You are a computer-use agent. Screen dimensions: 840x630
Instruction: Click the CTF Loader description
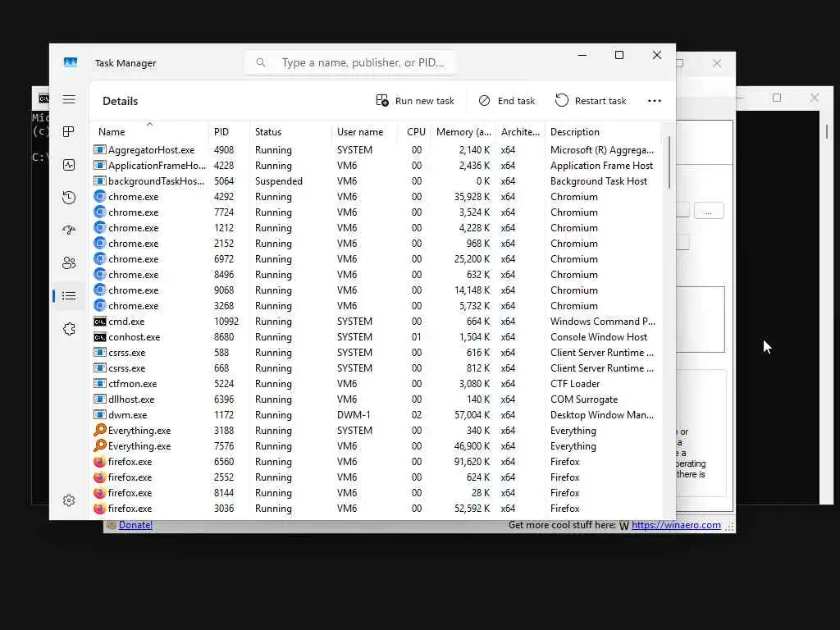pyautogui.click(x=575, y=384)
